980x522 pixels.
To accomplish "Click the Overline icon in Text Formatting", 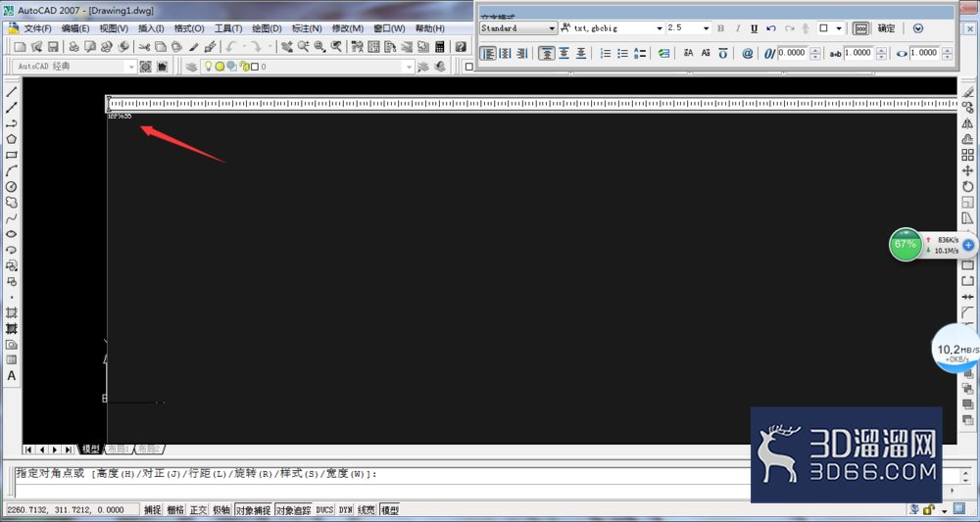I will point(723,54).
